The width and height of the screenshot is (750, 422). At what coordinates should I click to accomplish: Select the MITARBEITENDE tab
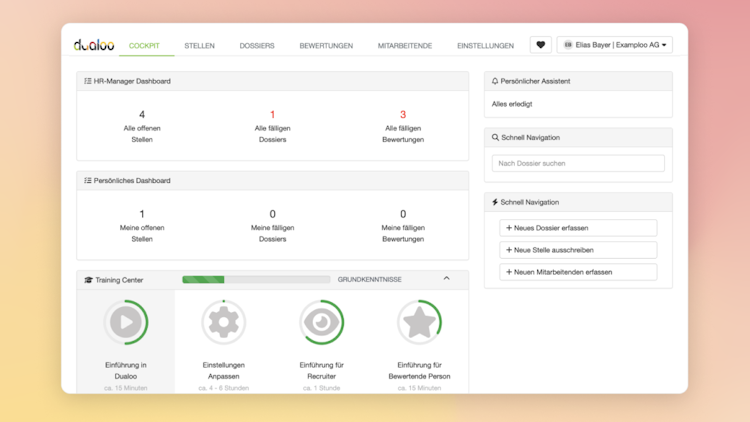pos(405,46)
